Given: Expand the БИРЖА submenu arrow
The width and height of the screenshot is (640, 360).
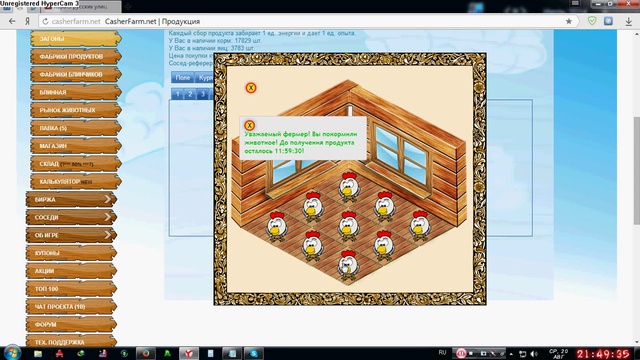Looking at the screenshot, I should click(107, 200).
